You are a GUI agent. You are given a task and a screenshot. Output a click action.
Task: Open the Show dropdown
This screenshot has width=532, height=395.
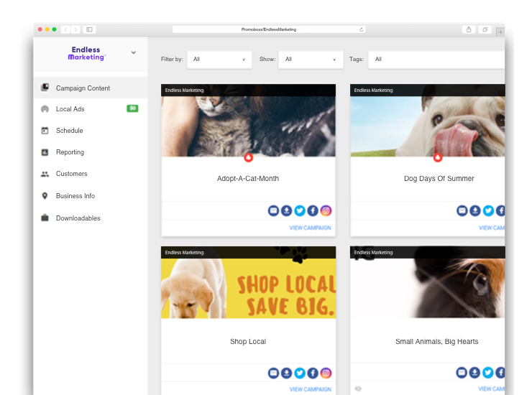[x=311, y=60]
